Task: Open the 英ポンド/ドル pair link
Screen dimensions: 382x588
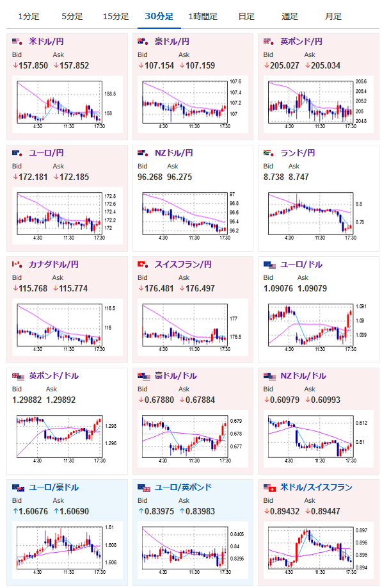Action: 54,376
